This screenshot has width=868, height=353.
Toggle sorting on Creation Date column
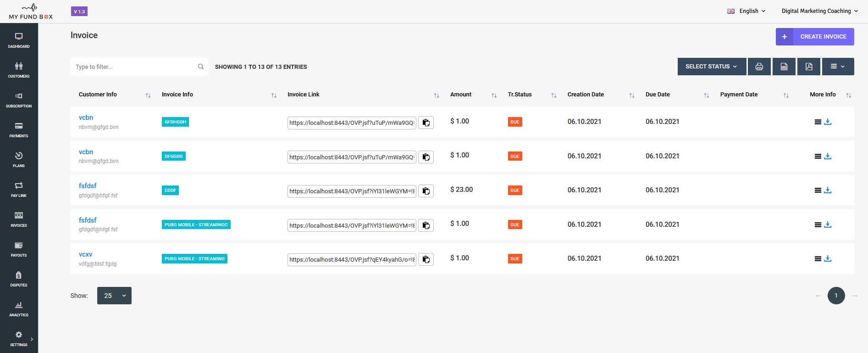(631, 95)
